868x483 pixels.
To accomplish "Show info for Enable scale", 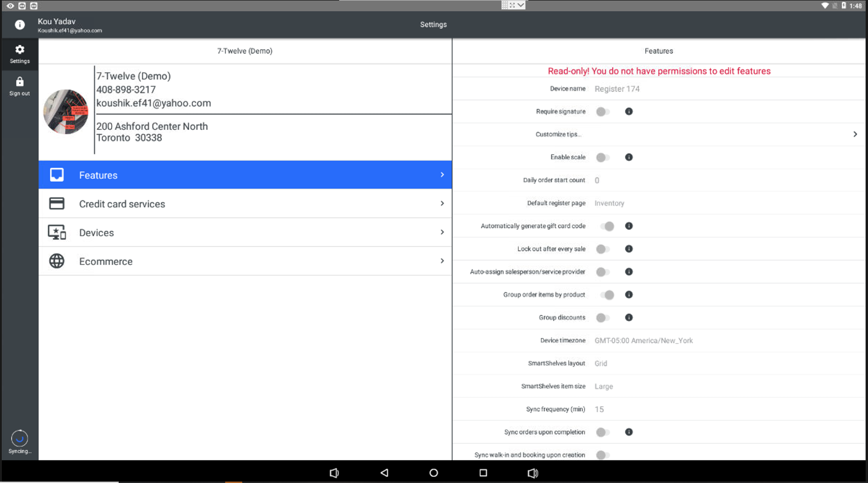I will (629, 157).
